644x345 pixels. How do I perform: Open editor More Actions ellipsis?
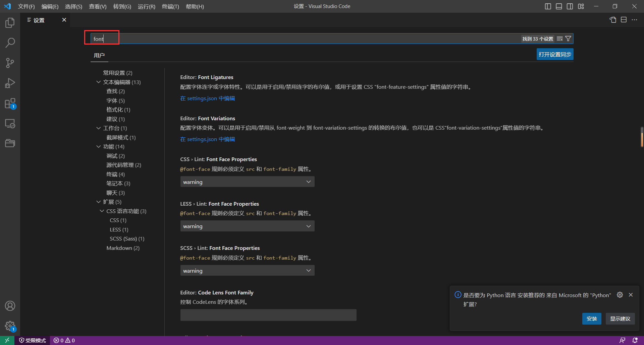point(634,20)
